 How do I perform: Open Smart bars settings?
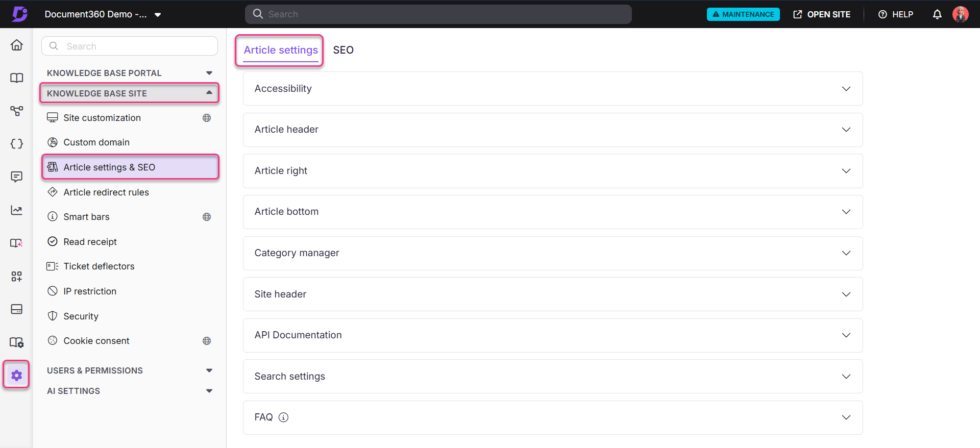(130, 217)
